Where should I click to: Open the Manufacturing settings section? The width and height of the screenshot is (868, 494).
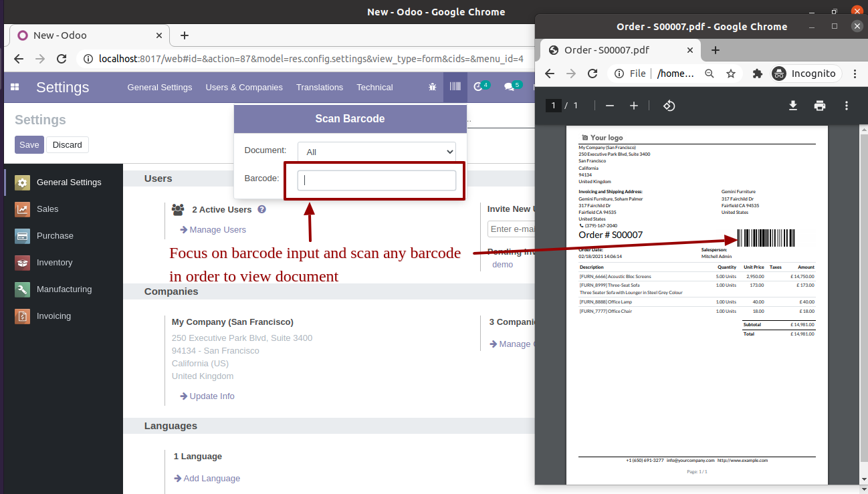click(64, 289)
